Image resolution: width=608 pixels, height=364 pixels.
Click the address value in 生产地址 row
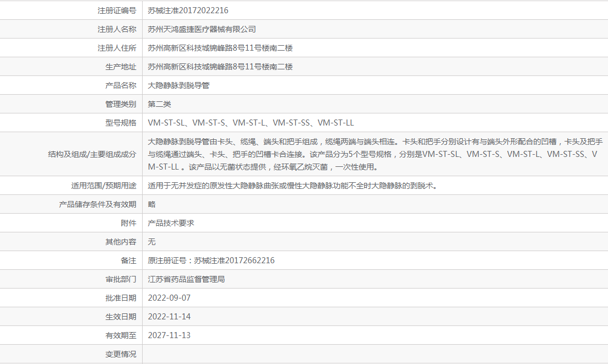[x=220, y=67]
